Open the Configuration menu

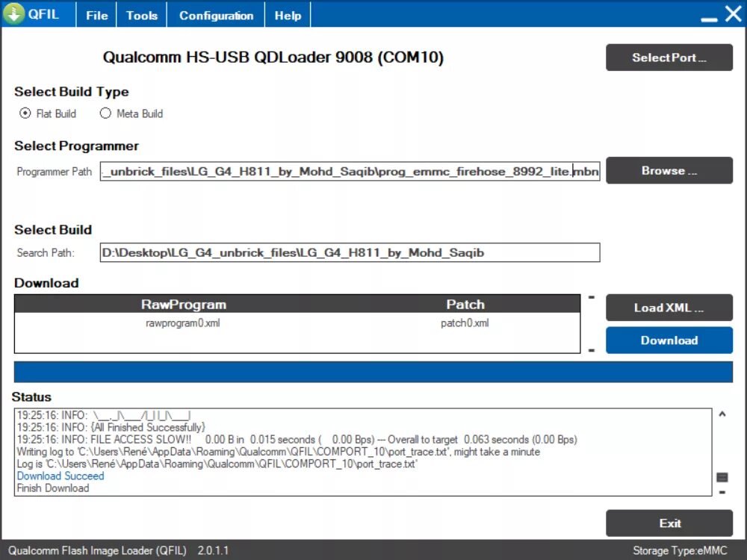pyautogui.click(x=215, y=13)
